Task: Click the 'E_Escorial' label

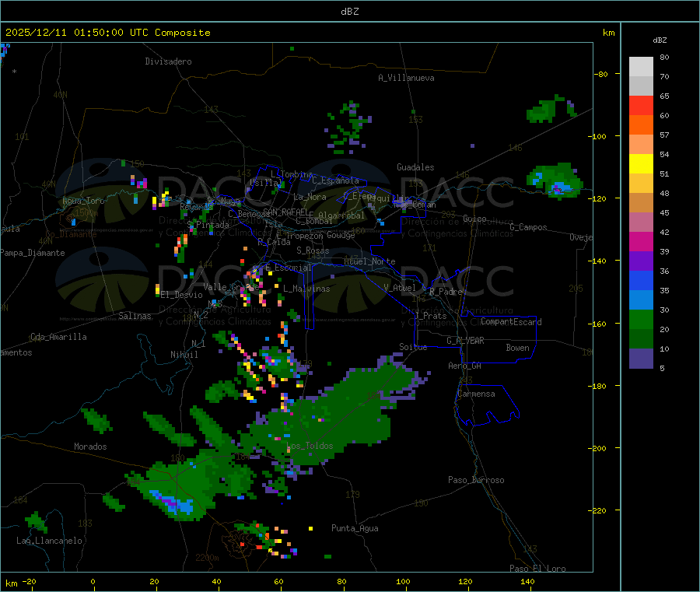Action: [289, 268]
